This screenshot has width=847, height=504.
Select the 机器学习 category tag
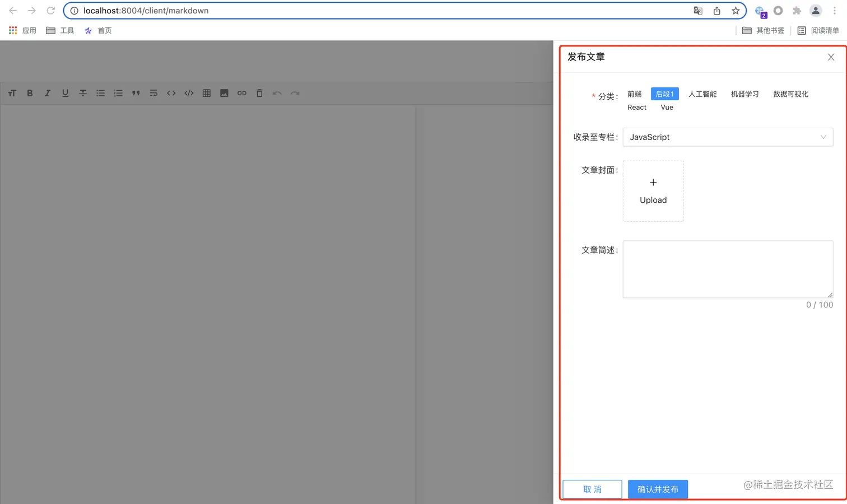pyautogui.click(x=745, y=94)
